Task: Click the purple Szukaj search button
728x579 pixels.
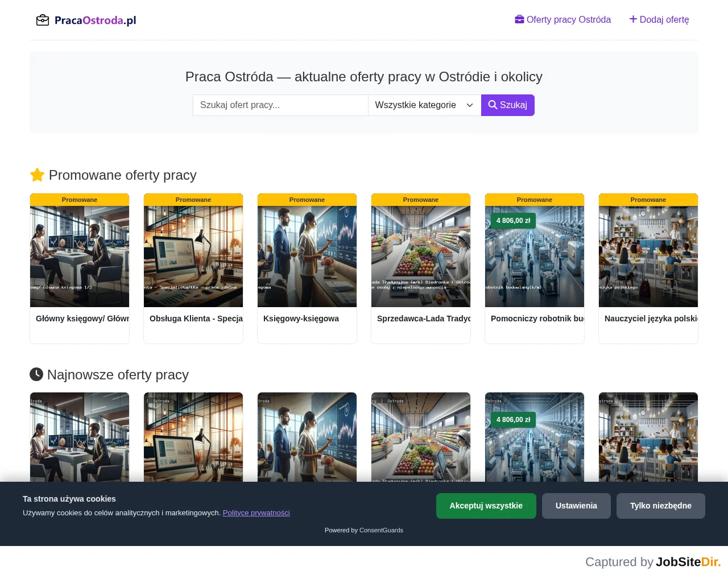Action: point(508,105)
